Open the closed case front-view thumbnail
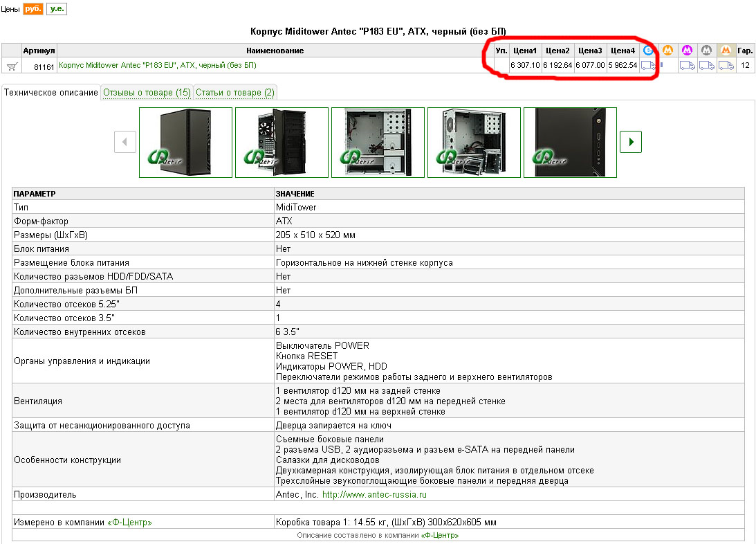756x544 pixels. pos(185,143)
